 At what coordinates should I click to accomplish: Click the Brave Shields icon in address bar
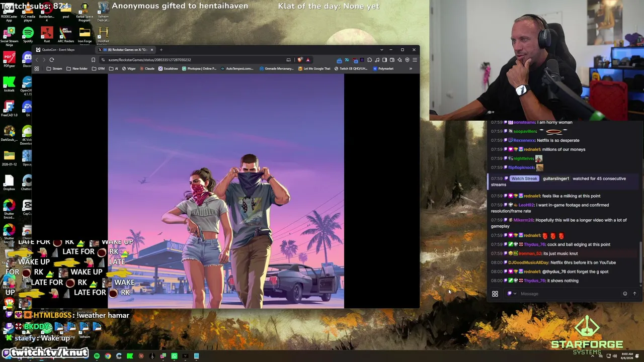click(x=300, y=60)
